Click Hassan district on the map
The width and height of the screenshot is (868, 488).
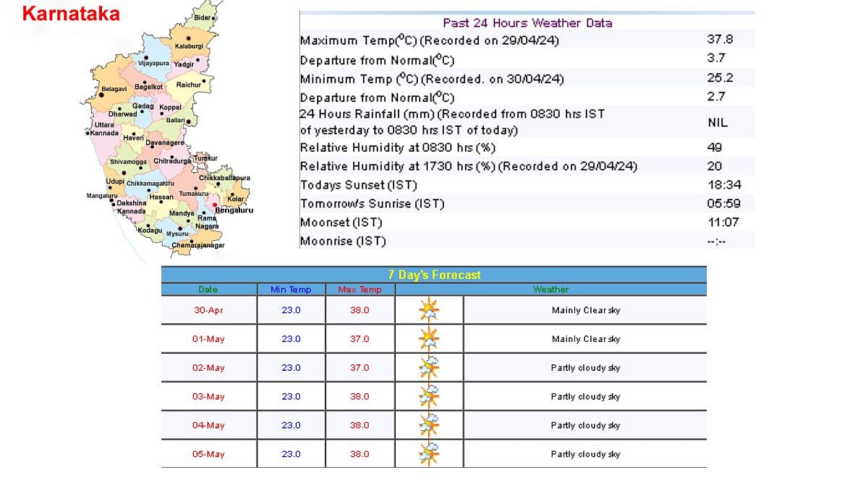pyautogui.click(x=161, y=197)
